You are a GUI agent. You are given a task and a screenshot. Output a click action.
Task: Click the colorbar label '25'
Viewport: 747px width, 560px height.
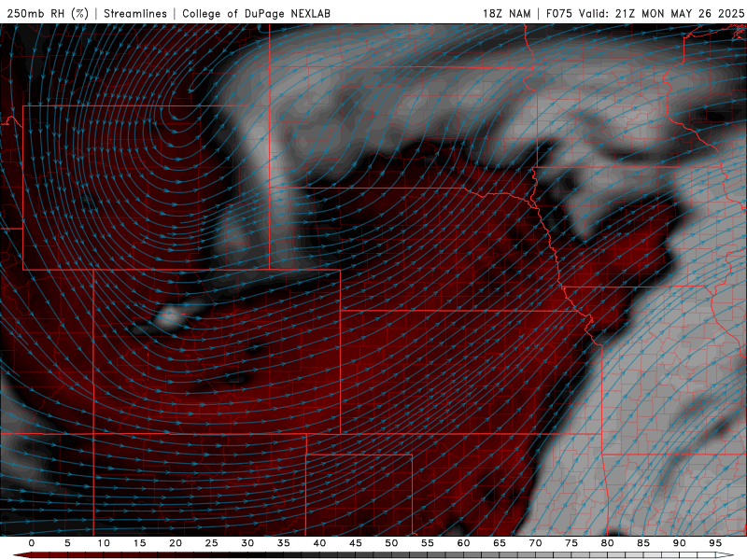[212, 543]
